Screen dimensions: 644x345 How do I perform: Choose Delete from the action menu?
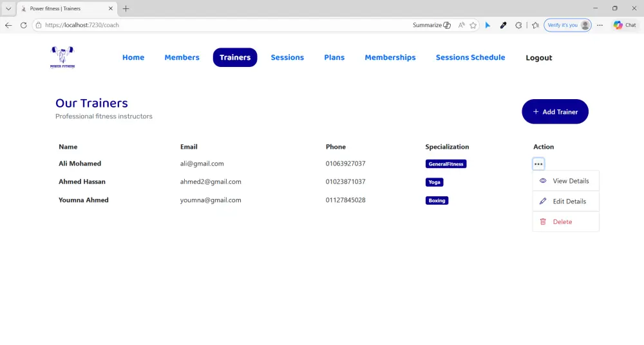[x=565, y=222]
